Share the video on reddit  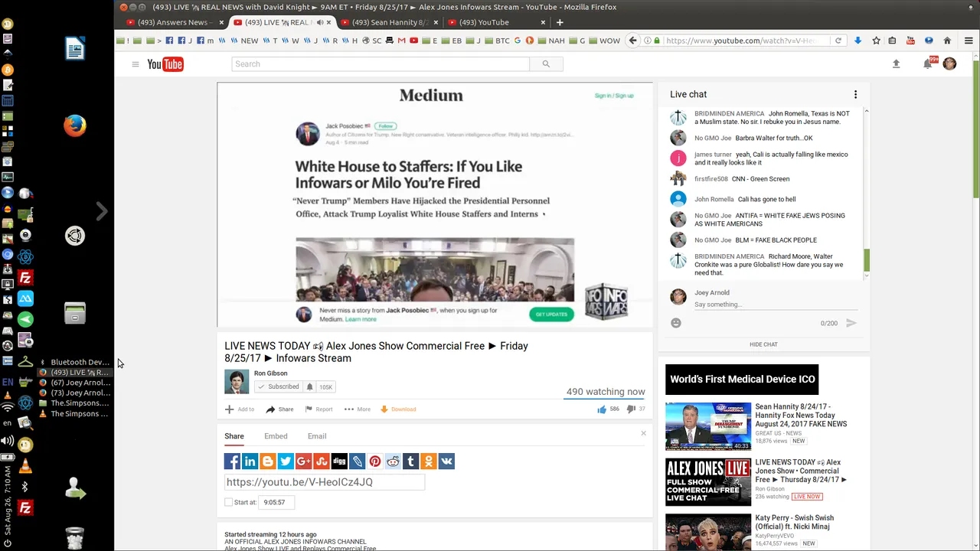(393, 461)
